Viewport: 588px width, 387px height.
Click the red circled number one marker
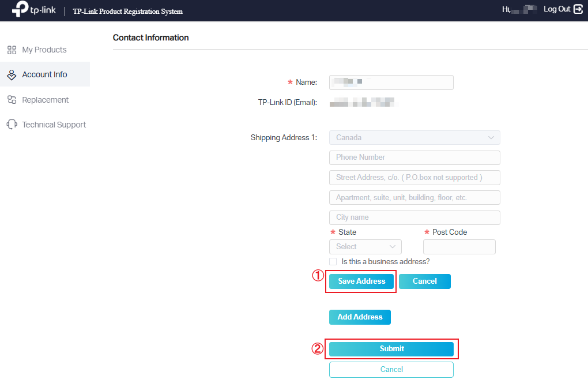pyautogui.click(x=318, y=277)
